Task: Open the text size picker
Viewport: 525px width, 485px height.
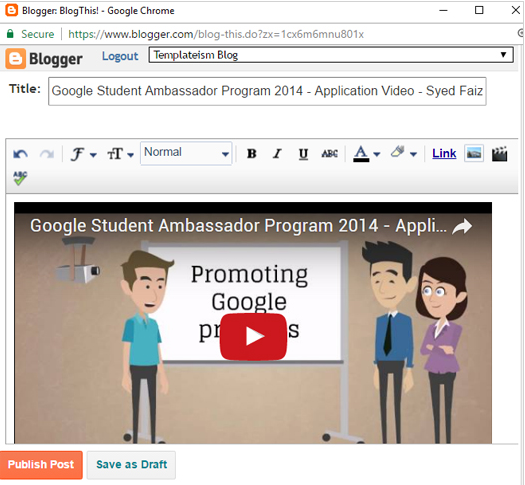Action: point(121,154)
